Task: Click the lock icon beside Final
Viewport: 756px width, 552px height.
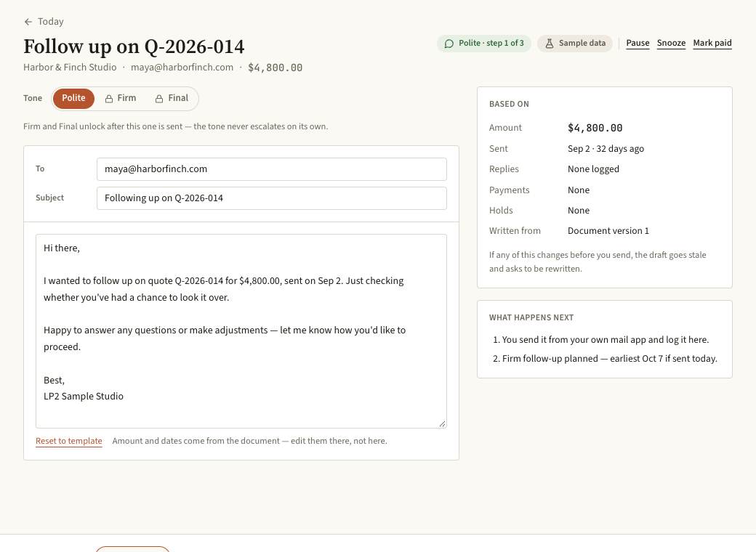Action: pos(159,99)
